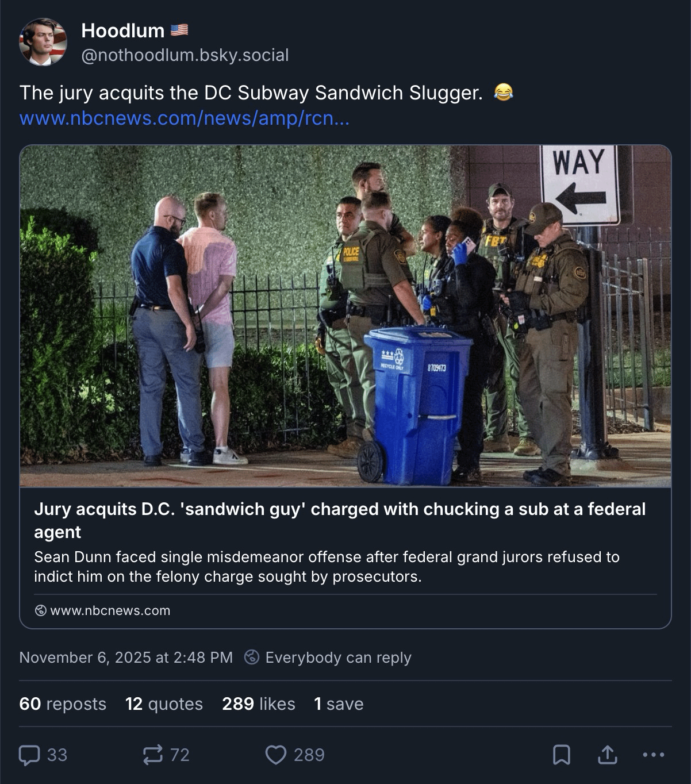Click the reply speech bubble icon
This screenshot has height=784, width=691.
[x=29, y=755]
